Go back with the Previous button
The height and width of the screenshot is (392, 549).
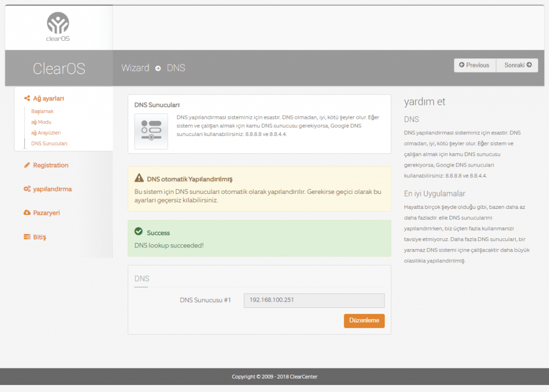[474, 65]
